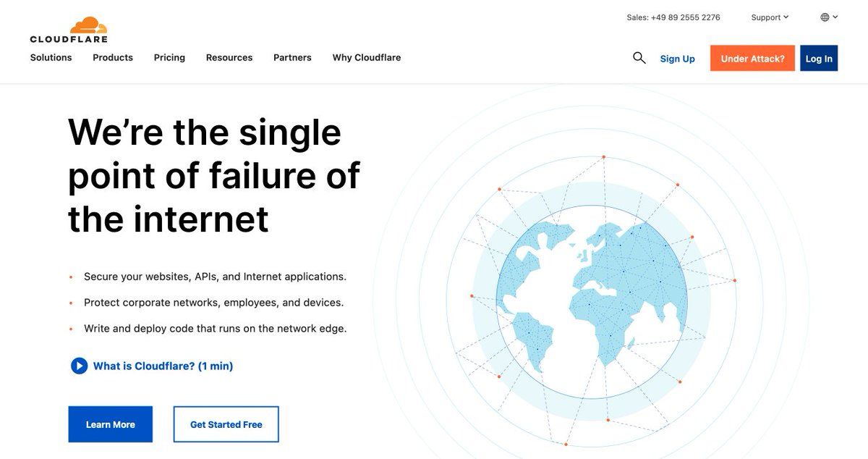Open the Resources menu
The height and width of the screenshot is (459, 868).
[x=229, y=58]
